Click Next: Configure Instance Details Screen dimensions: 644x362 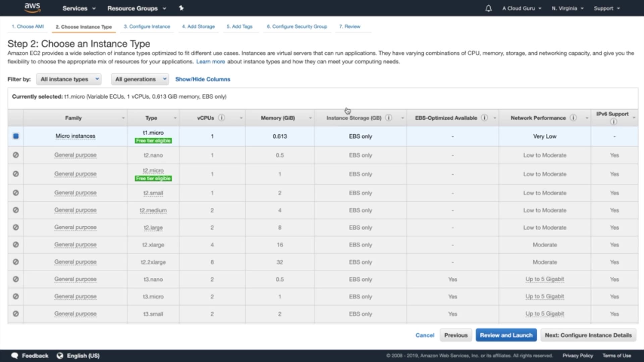click(x=588, y=335)
